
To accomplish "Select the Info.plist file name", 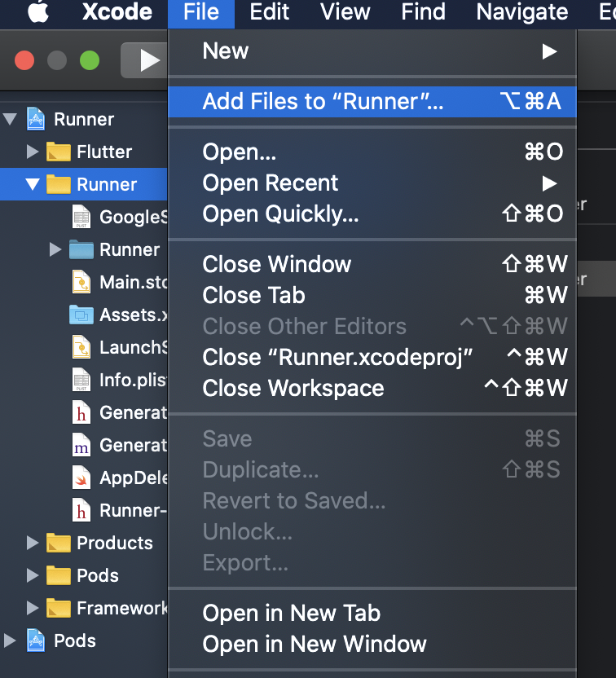I will point(133,380).
